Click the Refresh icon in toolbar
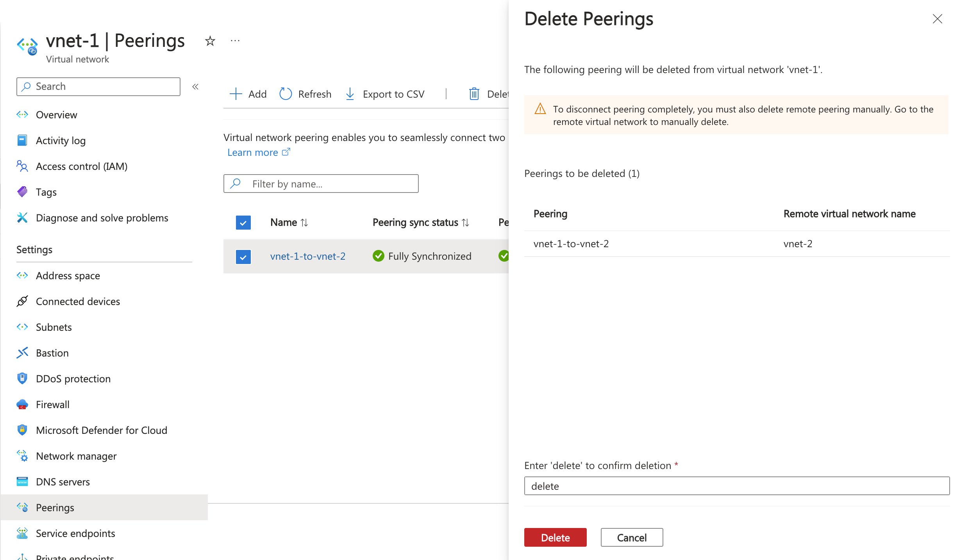961x560 pixels. point(285,93)
